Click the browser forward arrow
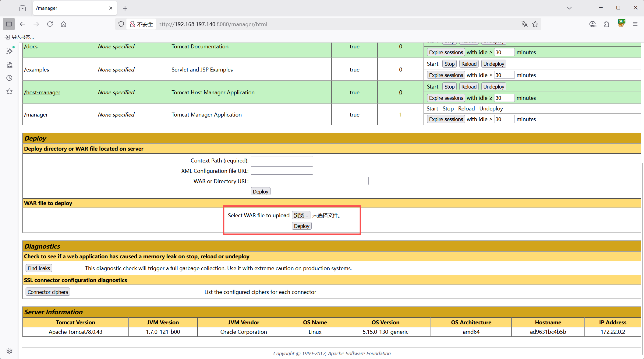This screenshot has height=359, width=644. click(x=36, y=24)
